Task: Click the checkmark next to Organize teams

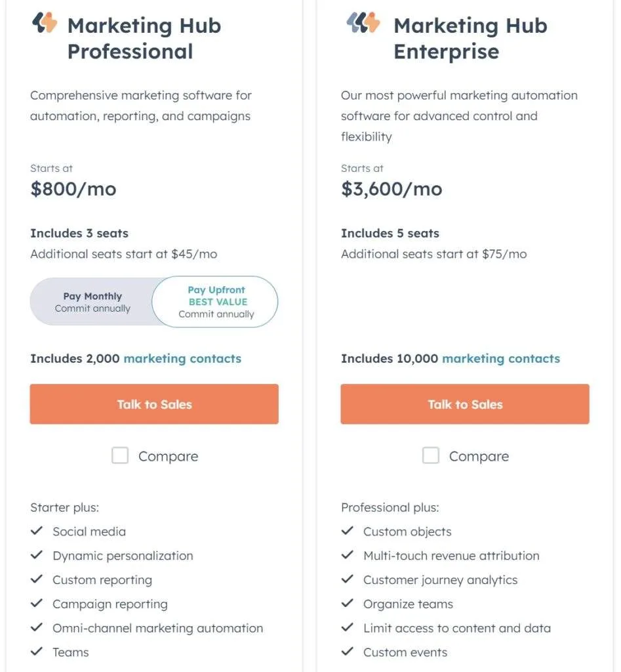Action: coord(348,604)
